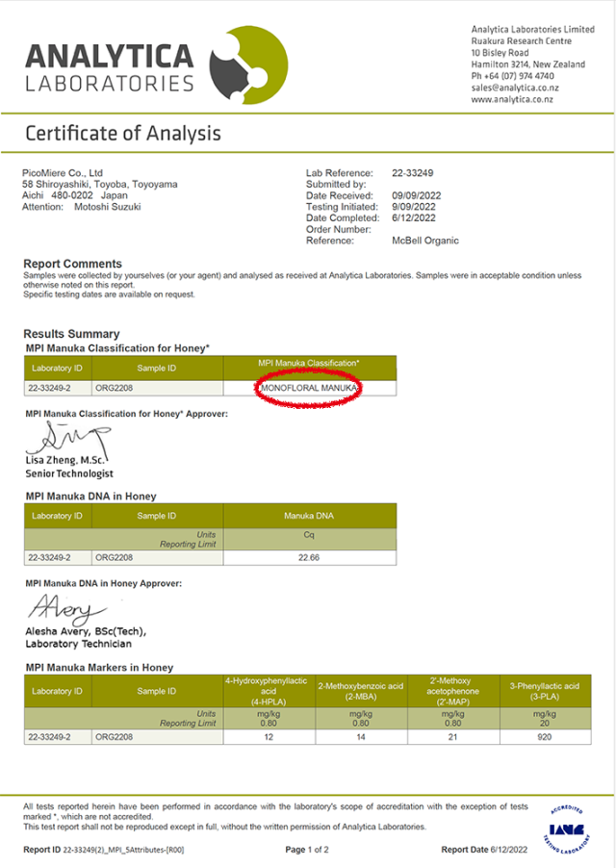Click the 3-PLA reporting limit 'mg/kg 20'
The image size is (616, 868).
pyautogui.click(x=545, y=719)
